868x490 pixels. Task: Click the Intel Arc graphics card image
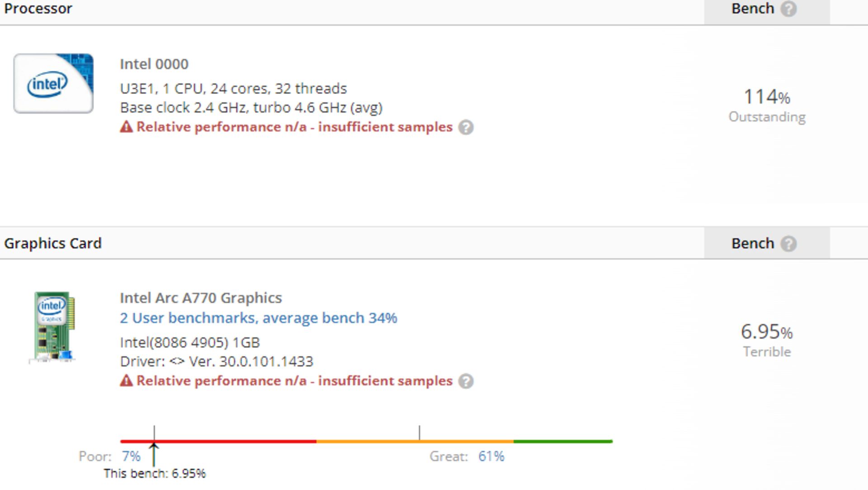53,327
